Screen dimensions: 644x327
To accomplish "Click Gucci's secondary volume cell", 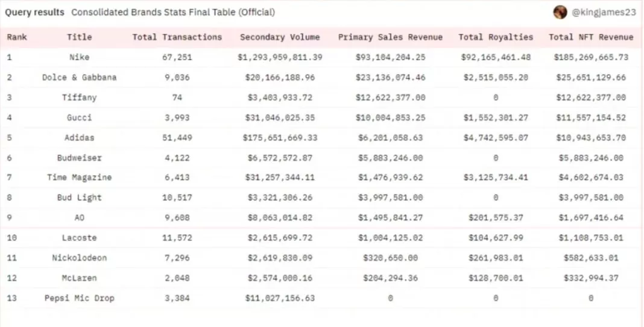I will click(280, 117).
